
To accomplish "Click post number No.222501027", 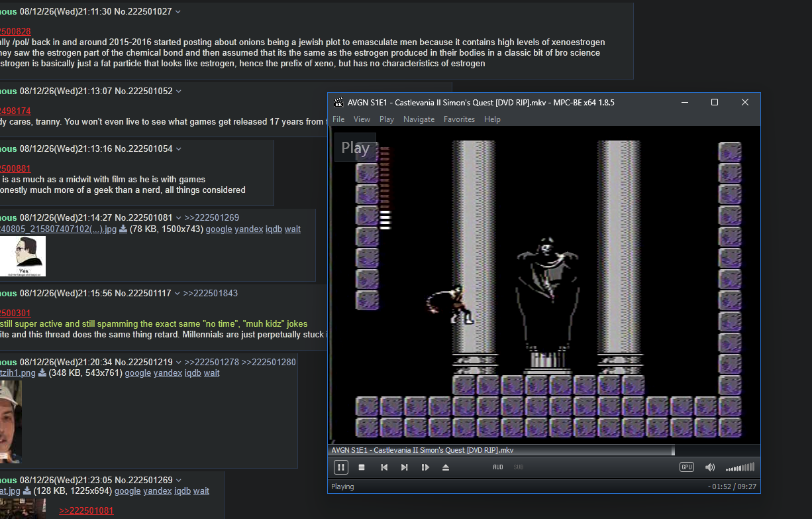I will pyautogui.click(x=143, y=11).
